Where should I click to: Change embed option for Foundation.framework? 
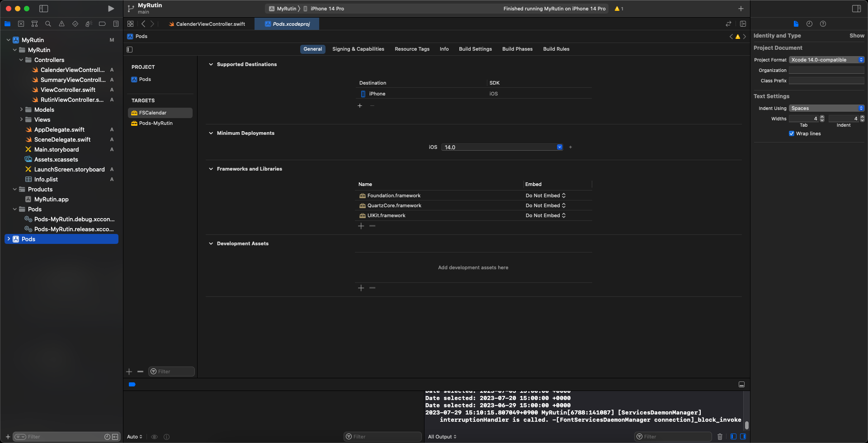tap(546, 195)
